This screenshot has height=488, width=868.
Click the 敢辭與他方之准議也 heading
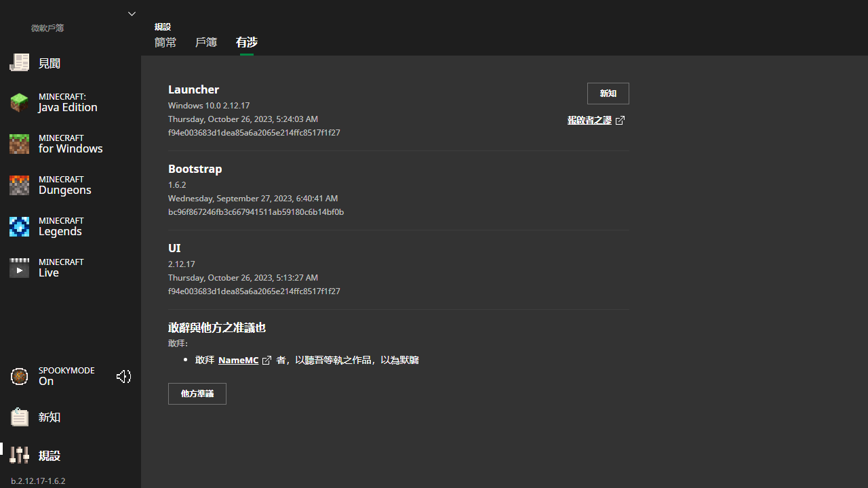pos(217,327)
